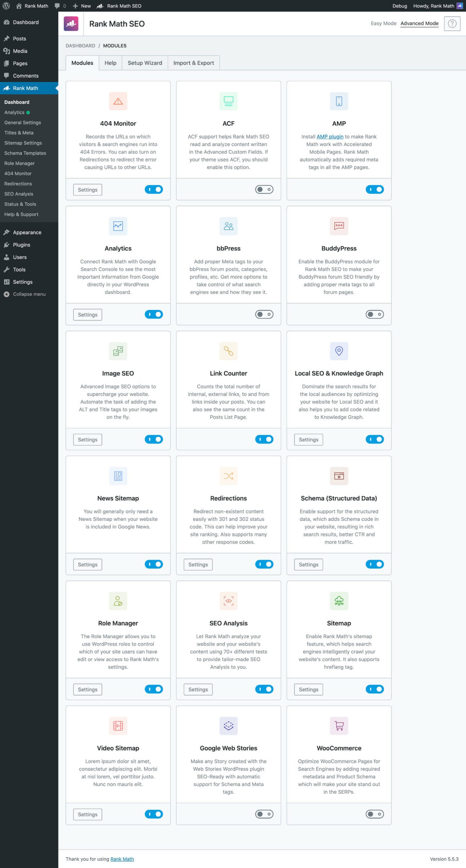Viewport: 466px width, 868px height.
Task: Click the News Sitemap document icon
Action: click(118, 476)
